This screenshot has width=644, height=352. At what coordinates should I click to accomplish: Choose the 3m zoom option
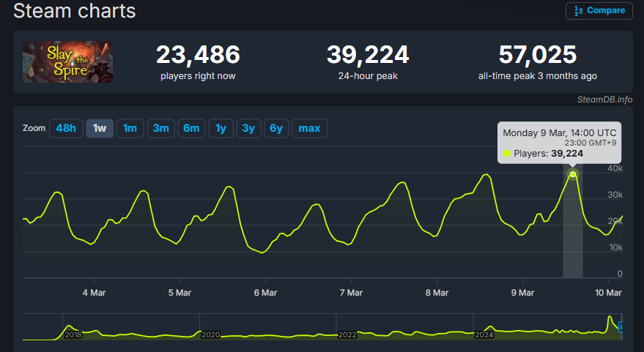161,128
